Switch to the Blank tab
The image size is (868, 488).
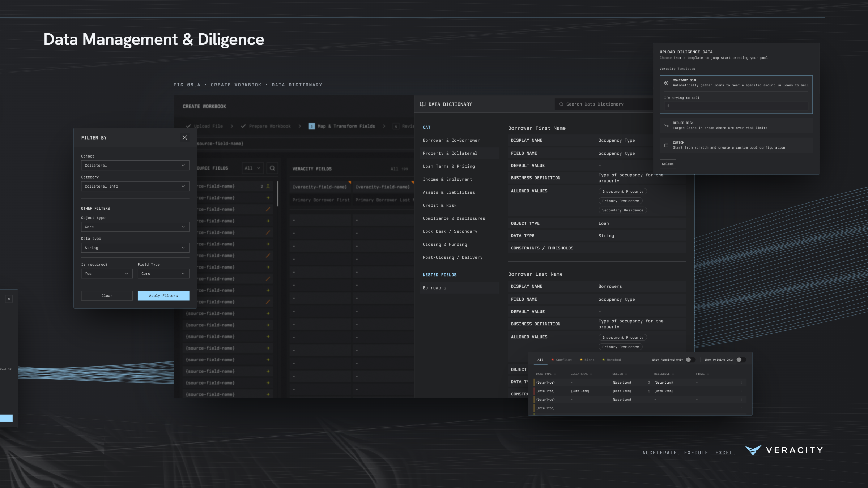[587, 360]
